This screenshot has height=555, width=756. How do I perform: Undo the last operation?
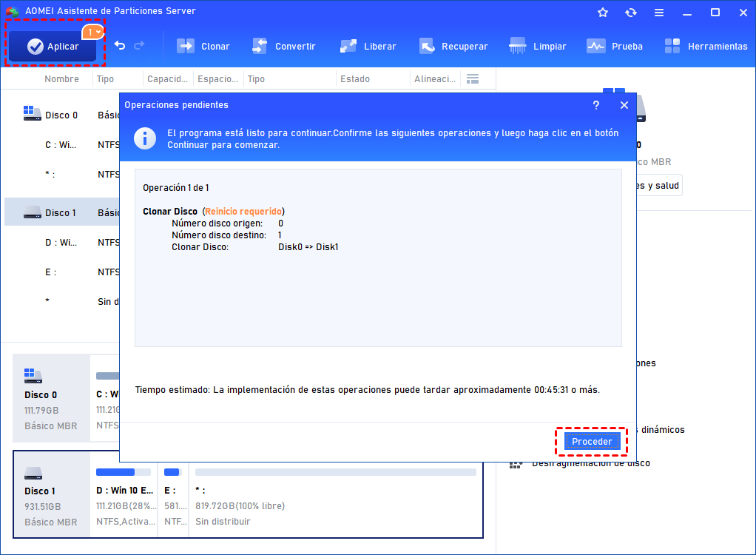[x=120, y=45]
